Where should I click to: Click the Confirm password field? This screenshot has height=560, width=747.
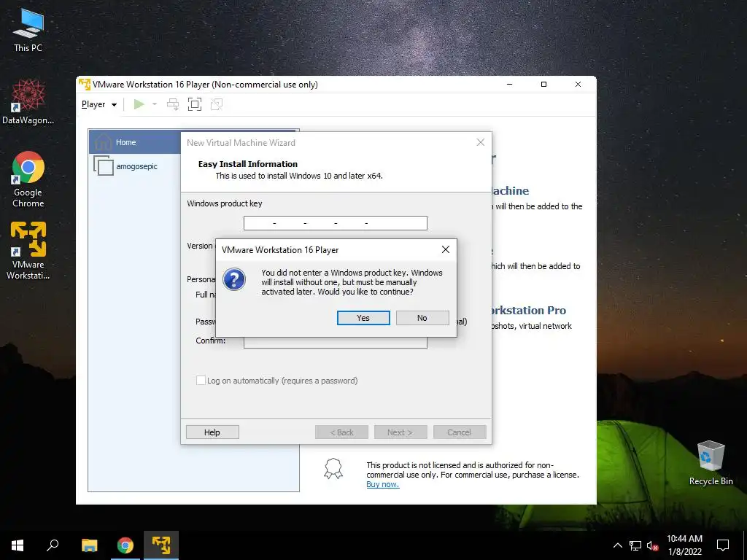click(336, 342)
